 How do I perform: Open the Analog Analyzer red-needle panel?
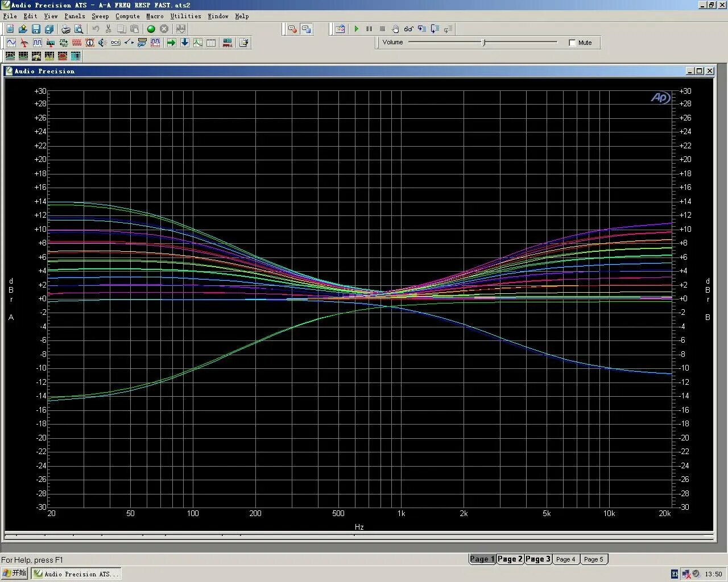pyautogui.click(x=24, y=43)
